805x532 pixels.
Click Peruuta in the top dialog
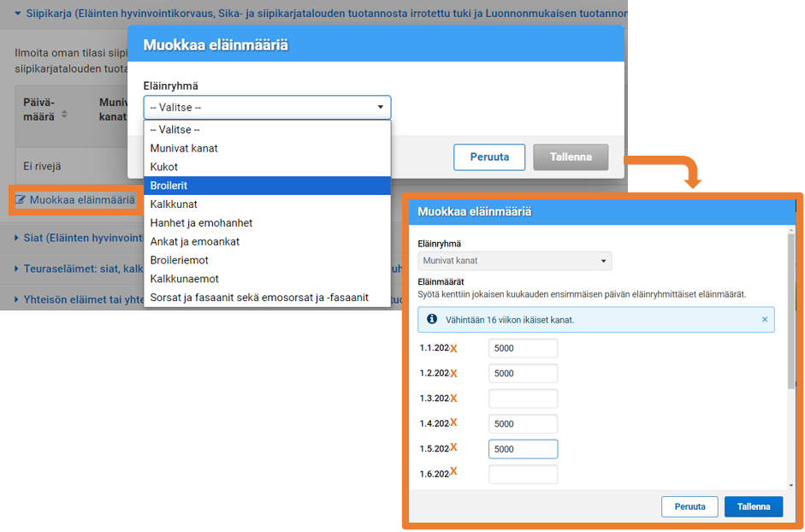coord(488,157)
